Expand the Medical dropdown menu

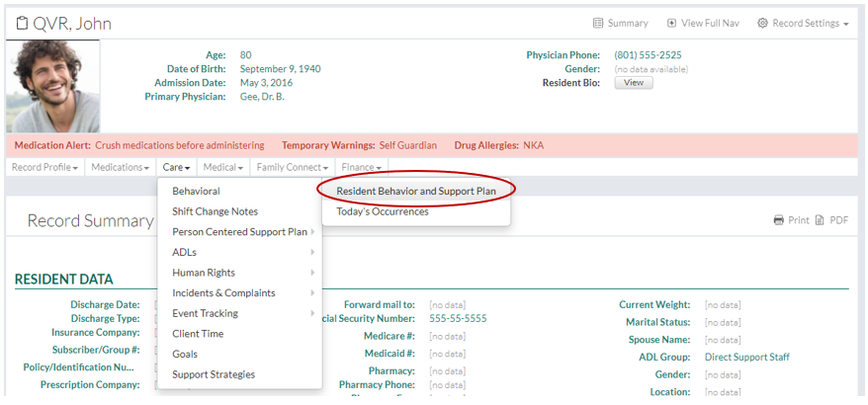click(223, 168)
